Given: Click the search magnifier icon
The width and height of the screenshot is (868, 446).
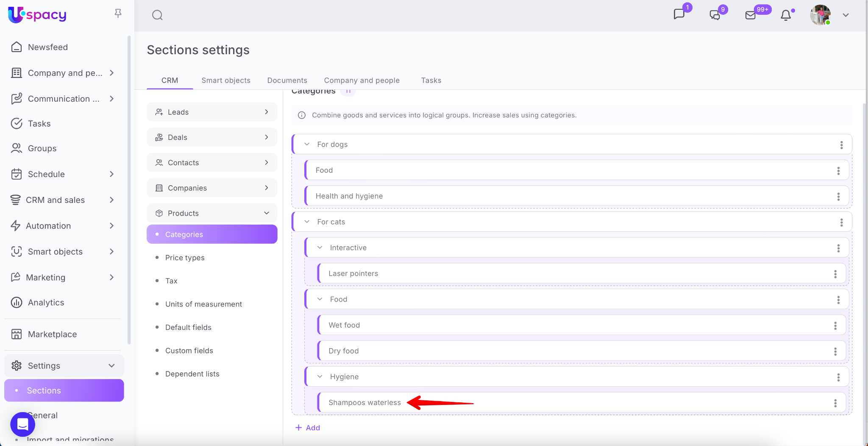Looking at the screenshot, I should click(157, 15).
